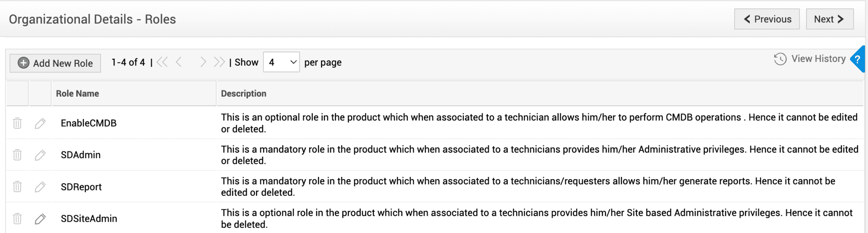The height and width of the screenshot is (233, 868).
Task: Edit the SDAdmin role with pencil icon
Action: [x=40, y=155]
